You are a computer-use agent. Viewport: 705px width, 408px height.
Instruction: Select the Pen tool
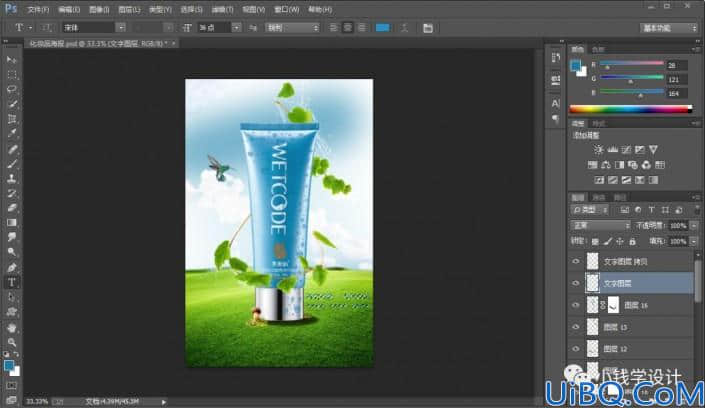tap(12, 267)
